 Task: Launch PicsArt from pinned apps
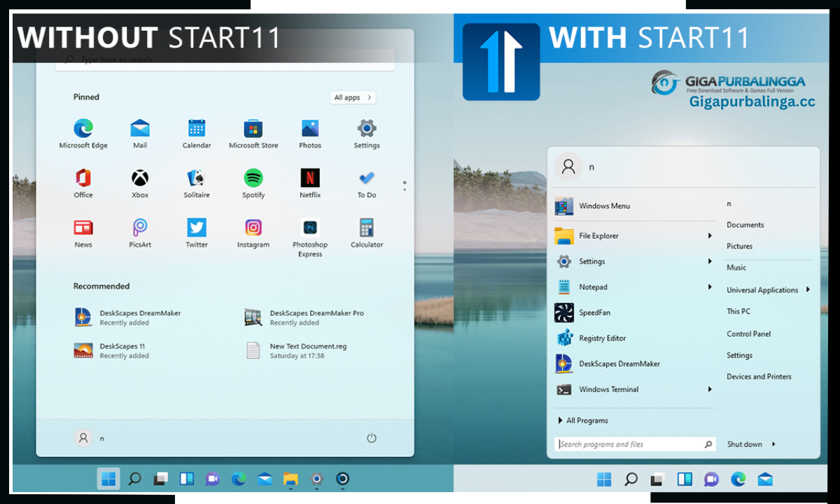point(140,233)
